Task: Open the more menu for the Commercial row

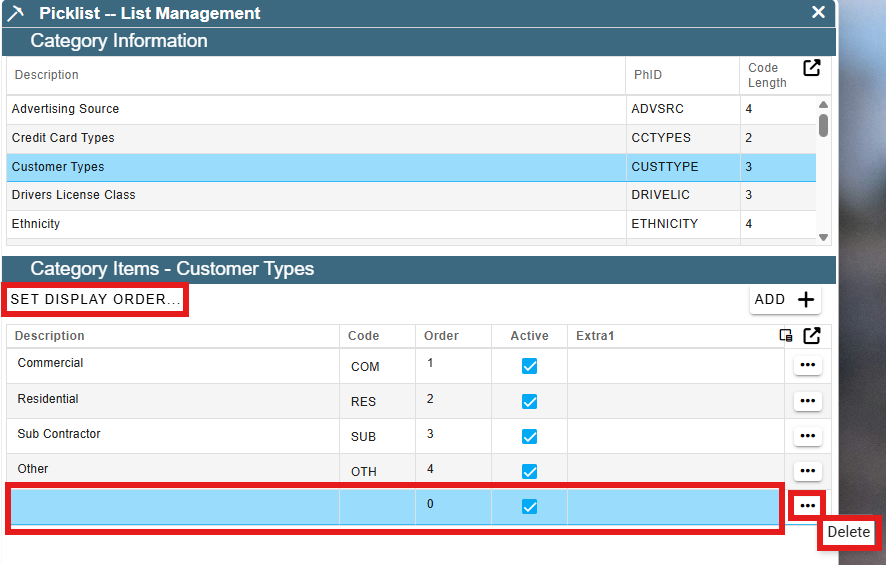Action: (807, 365)
